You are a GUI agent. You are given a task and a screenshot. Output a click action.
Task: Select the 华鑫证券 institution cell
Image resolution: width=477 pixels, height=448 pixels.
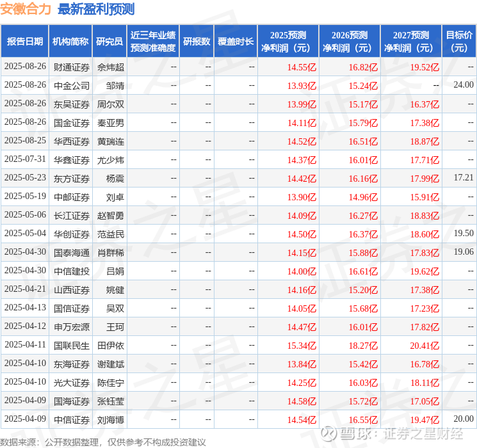point(72,160)
